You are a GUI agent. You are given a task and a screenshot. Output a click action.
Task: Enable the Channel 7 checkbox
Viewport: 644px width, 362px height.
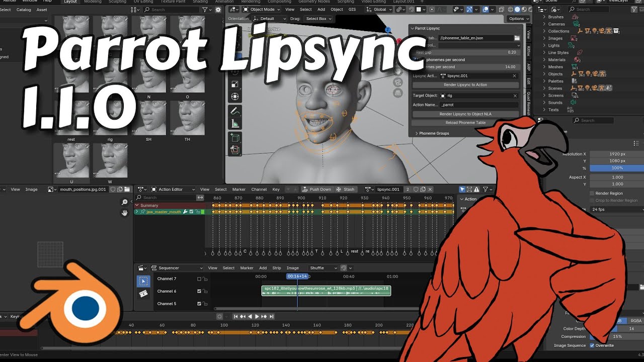pos(199,279)
